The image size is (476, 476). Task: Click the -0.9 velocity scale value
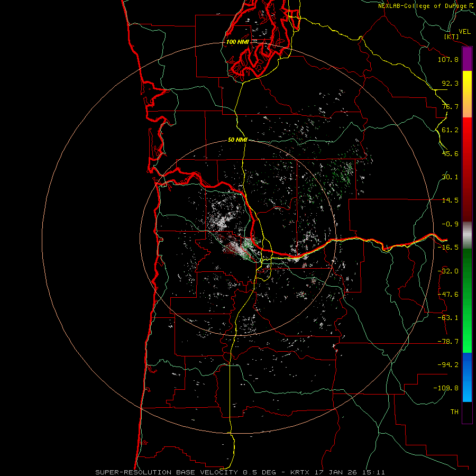point(450,224)
